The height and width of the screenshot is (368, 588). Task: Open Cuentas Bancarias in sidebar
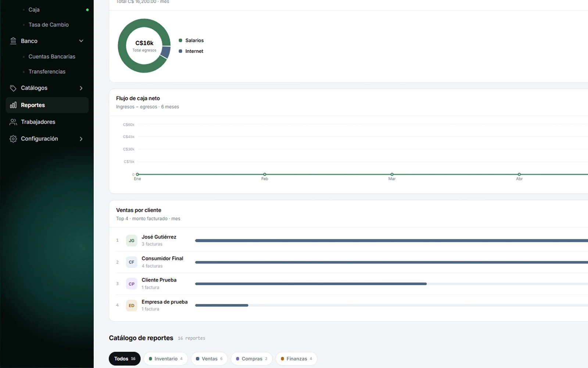(52, 56)
